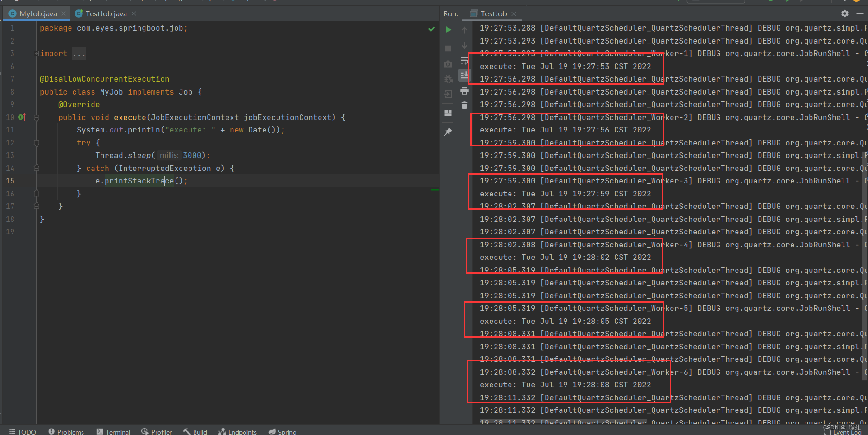Screen dimensions: 868x435
Task: Collapse the execute method at line 10
Action: 36,118
